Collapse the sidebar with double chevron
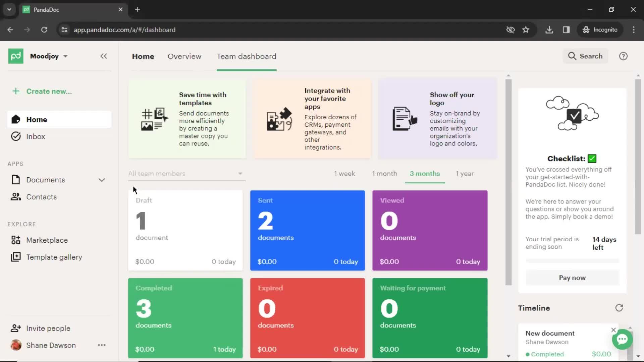This screenshot has height=362, width=644. pos(104,56)
